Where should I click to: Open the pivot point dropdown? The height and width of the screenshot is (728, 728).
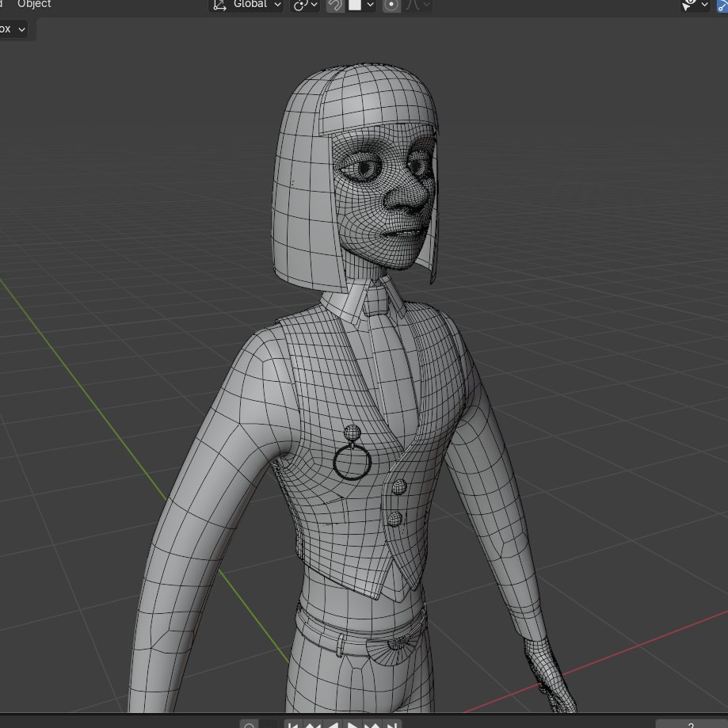tap(306, 5)
